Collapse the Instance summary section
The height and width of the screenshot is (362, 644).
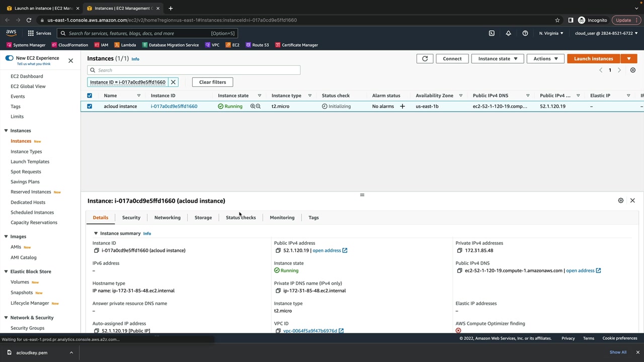pyautogui.click(x=96, y=233)
